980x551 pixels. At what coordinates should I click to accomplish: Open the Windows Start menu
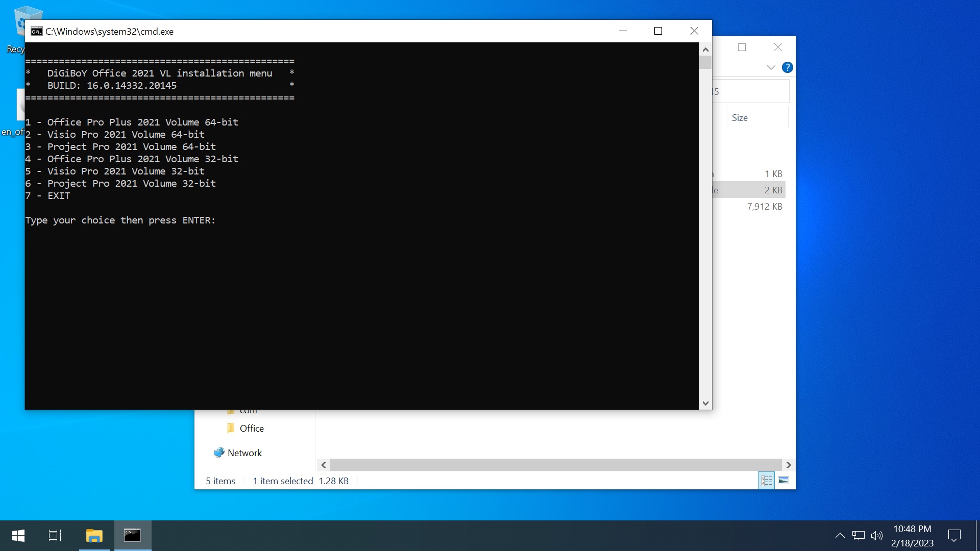[18, 536]
